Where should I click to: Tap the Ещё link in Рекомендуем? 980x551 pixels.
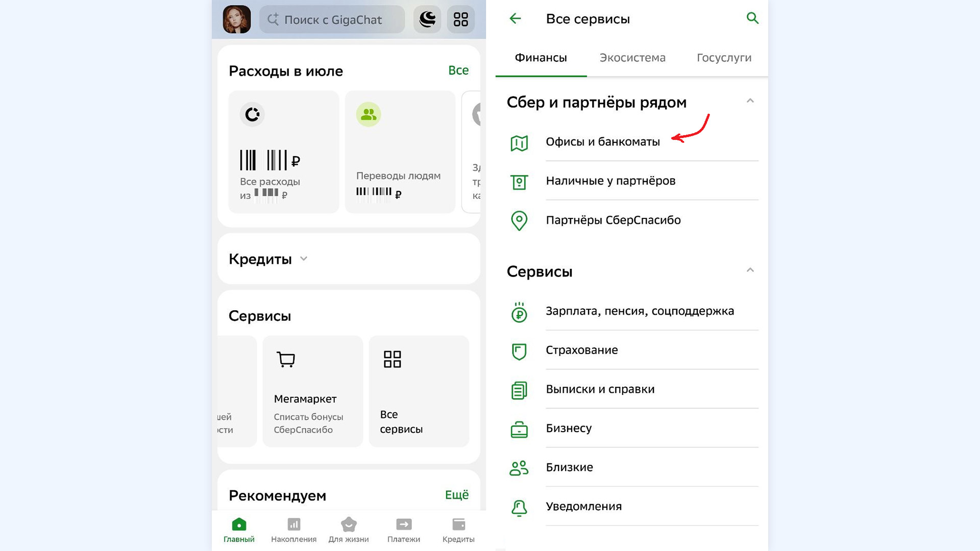pos(457,495)
